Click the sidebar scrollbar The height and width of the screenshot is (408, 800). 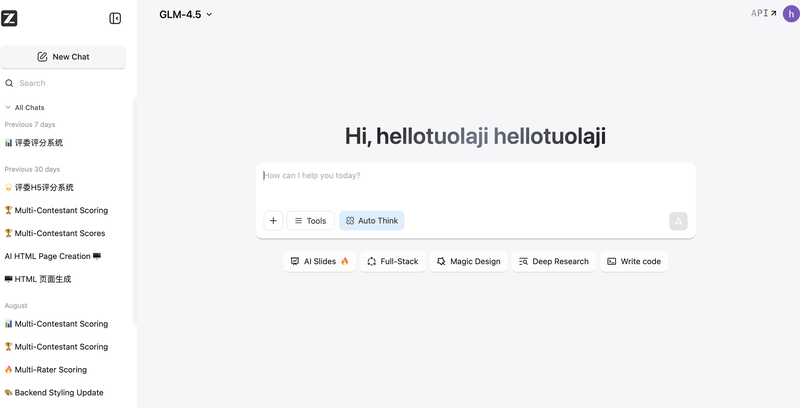click(x=135, y=210)
